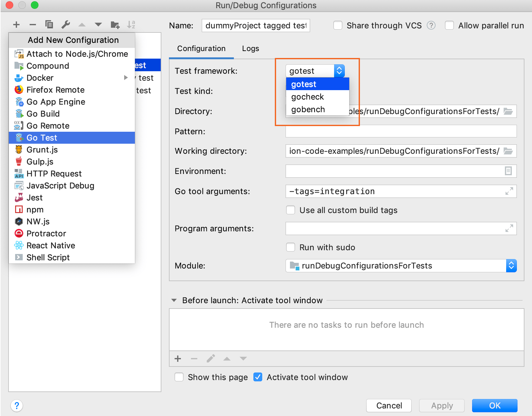Choose gobench from the framework list

318,109
